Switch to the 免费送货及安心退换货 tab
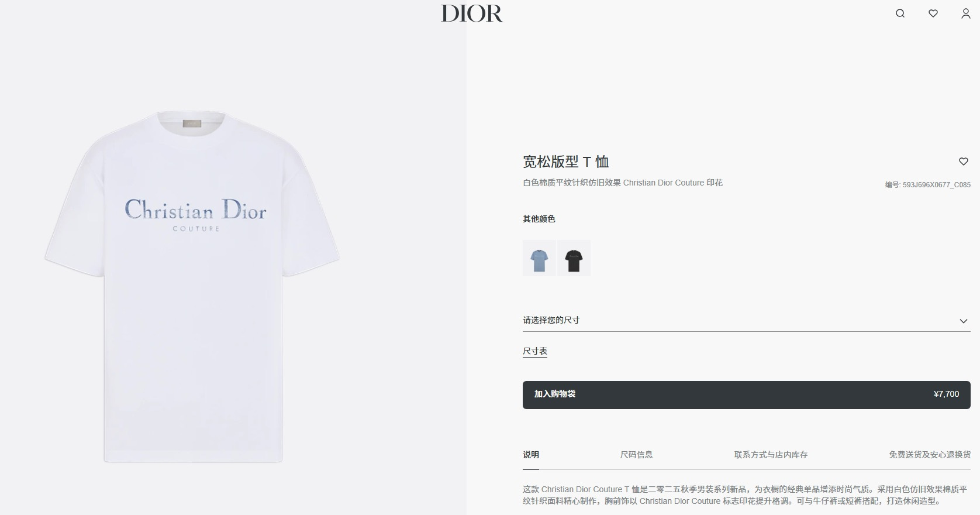This screenshot has width=980, height=515. pyautogui.click(x=930, y=455)
